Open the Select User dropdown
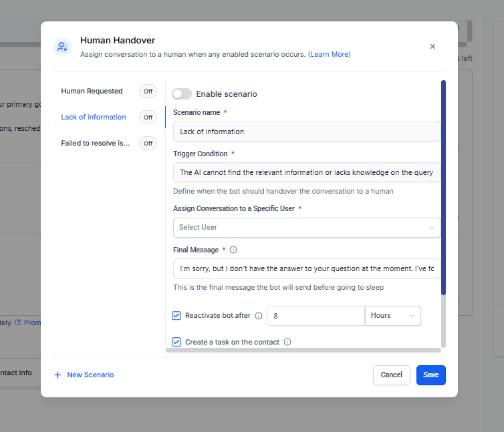Viewport: 504px width, 432px height. point(307,227)
